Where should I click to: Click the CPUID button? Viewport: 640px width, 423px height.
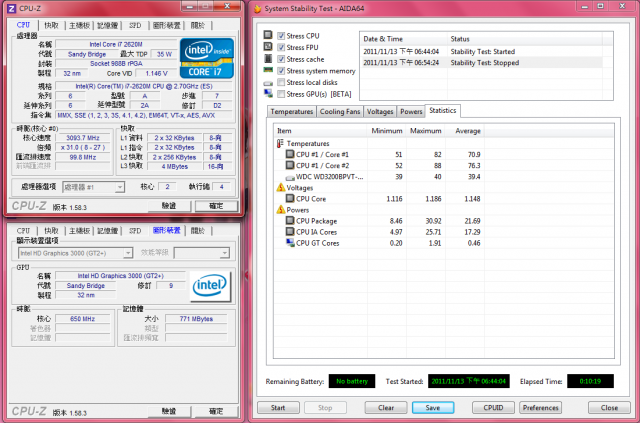pos(492,407)
